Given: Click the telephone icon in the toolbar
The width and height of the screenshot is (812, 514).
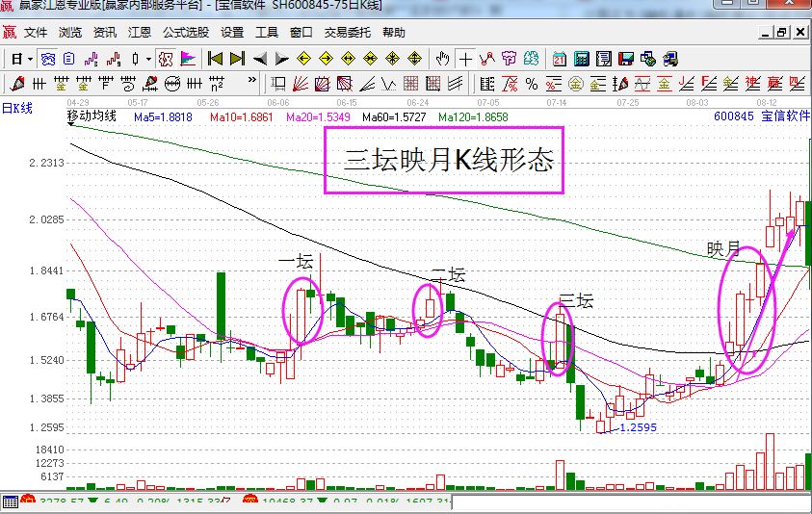Looking at the screenshot, I should tap(670, 59).
